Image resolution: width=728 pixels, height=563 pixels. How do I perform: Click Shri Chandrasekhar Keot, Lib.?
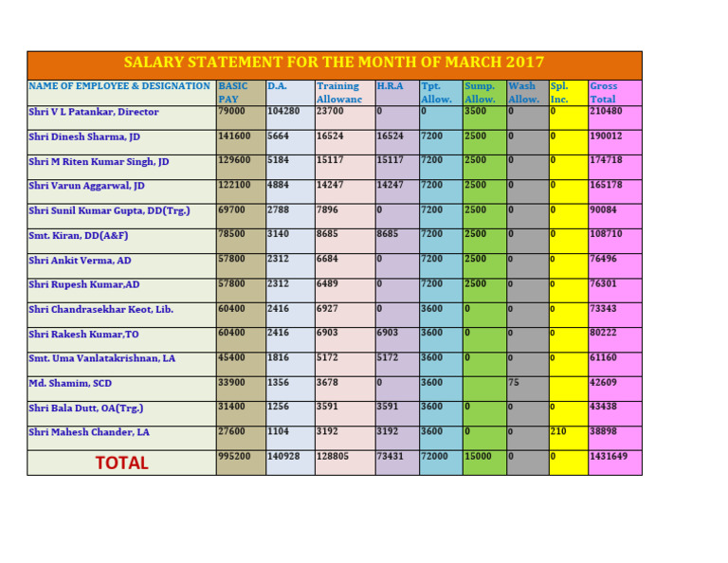tap(100, 310)
